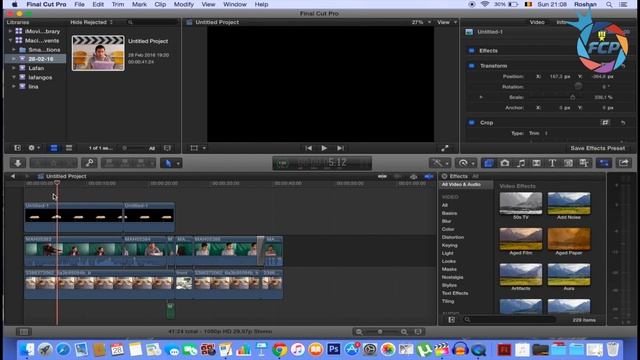The height and width of the screenshot is (360, 640).
Task: Show or hide the Libraries sidebar
Action: click(18, 148)
